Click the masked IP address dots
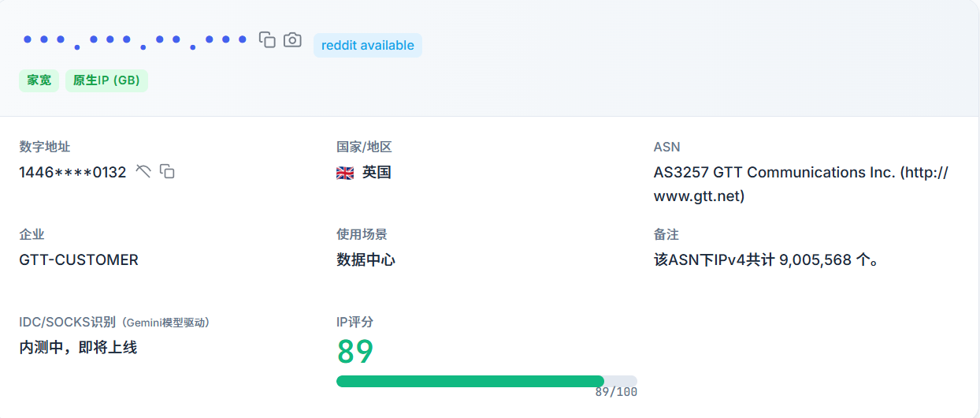 (135, 40)
